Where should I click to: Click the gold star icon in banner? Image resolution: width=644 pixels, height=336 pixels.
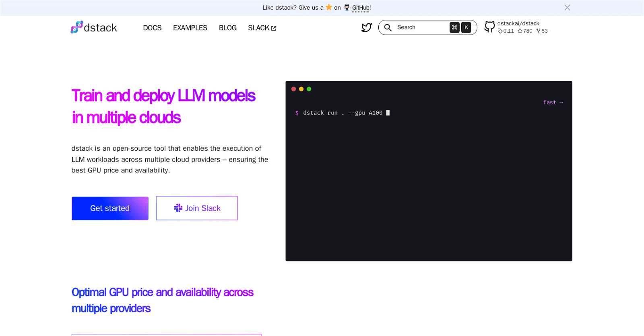tap(329, 7)
